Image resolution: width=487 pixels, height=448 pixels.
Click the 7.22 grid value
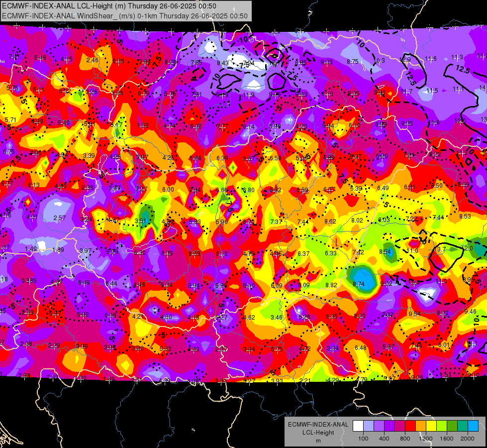point(411,219)
